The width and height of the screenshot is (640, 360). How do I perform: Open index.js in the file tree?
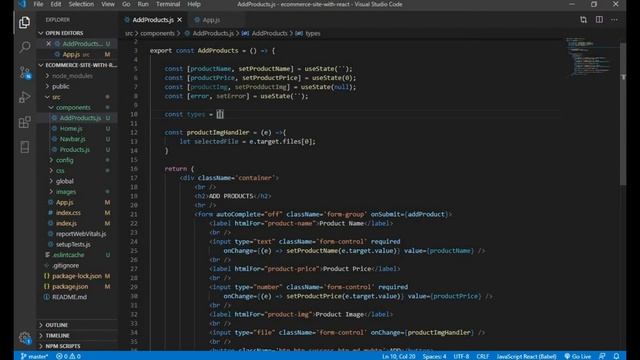(x=66, y=223)
